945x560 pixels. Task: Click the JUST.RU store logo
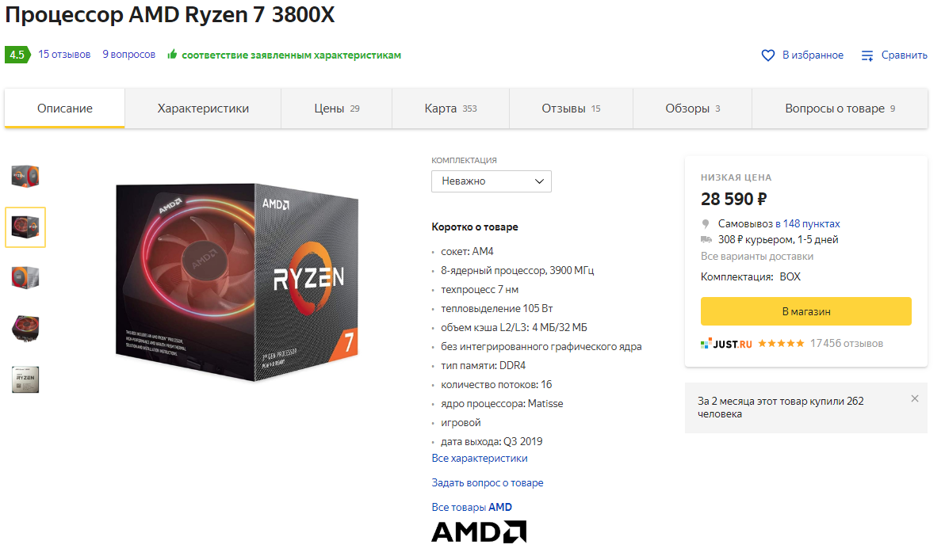tap(726, 344)
